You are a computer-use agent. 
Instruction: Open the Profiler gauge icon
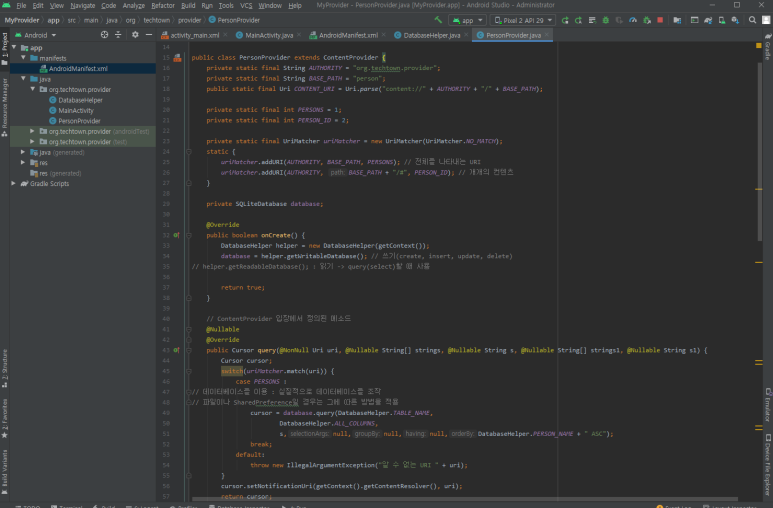click(x=633, y=20)
